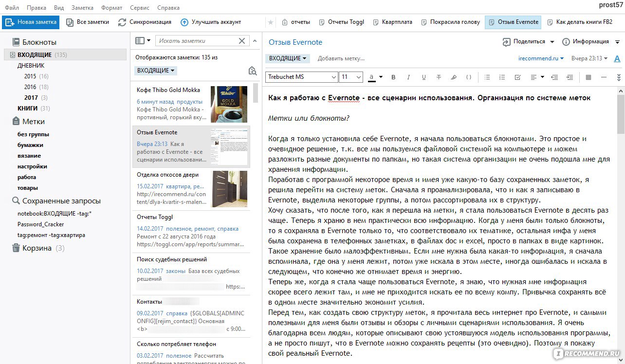
Task: Open the Вчера 23:13 date dropdown
Action: [x=589, y=58]
